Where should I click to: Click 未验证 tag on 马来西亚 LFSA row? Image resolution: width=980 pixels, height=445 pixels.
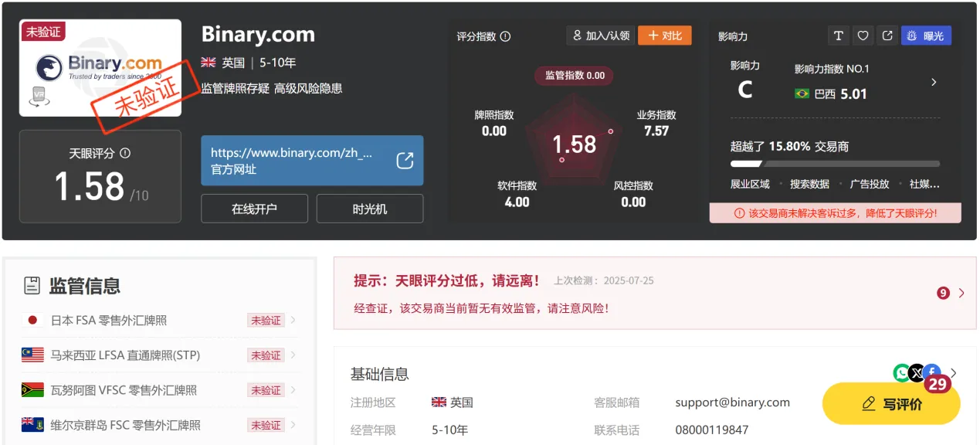click(x=266, y=355)
